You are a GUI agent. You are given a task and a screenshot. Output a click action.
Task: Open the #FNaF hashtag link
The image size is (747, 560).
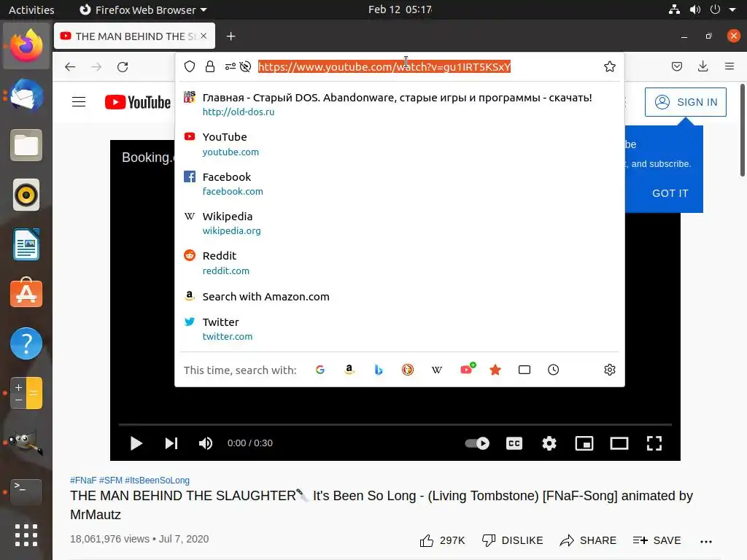click(83, 480)
